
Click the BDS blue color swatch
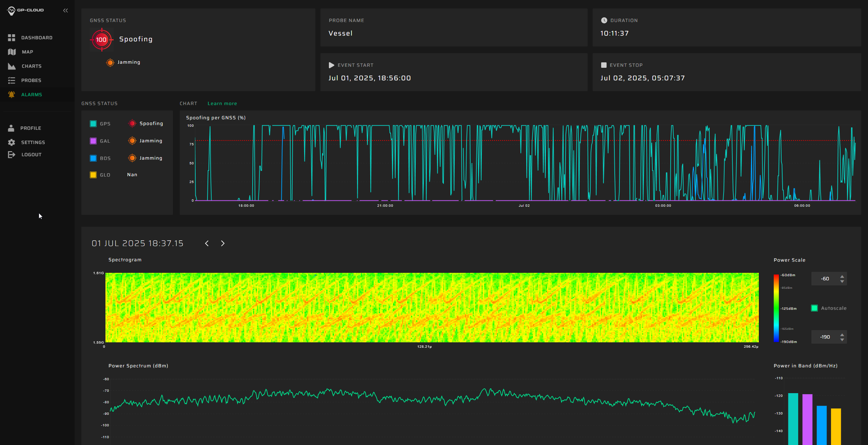click(93, 158)
